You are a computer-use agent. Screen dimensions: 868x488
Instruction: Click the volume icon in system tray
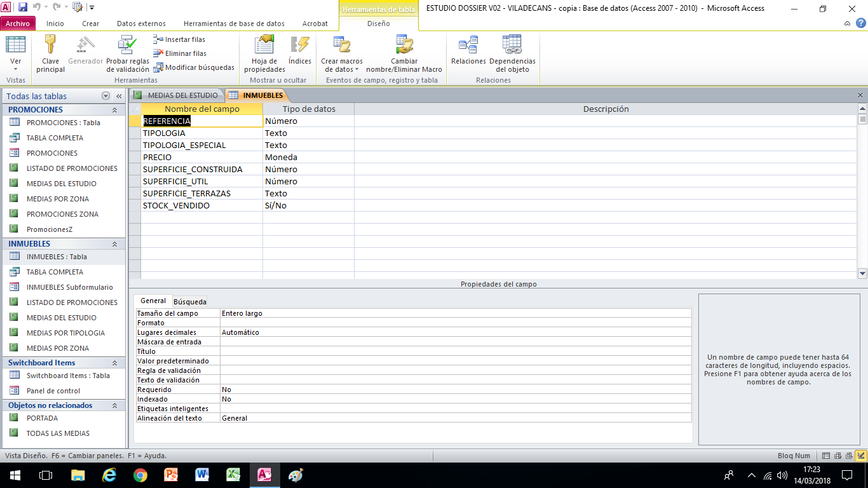click(783, 475)
